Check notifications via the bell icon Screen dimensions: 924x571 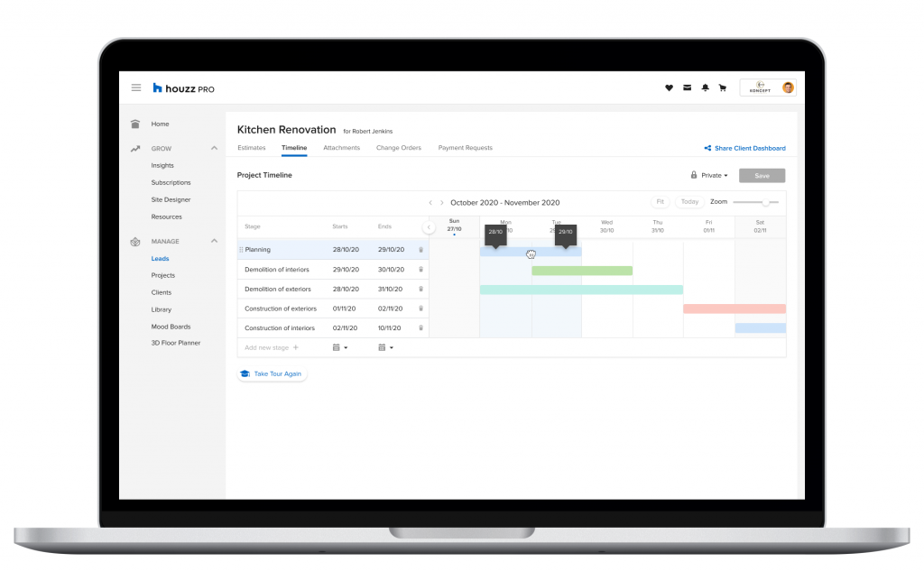click(705, 87)
